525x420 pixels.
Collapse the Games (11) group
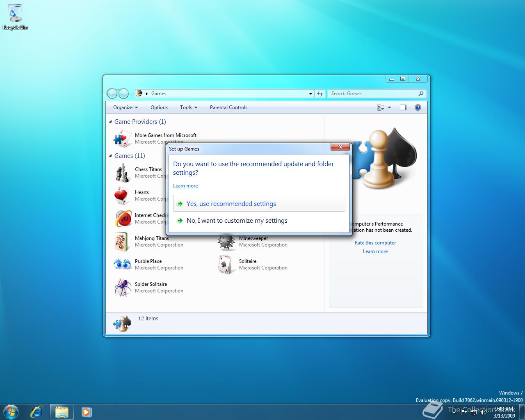[110, 156]
